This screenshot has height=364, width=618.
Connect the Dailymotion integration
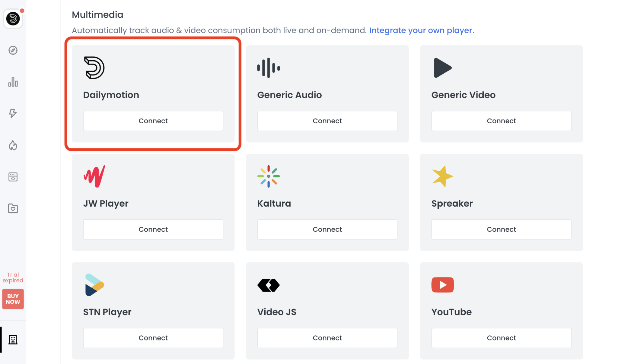[x=153, y=121]
